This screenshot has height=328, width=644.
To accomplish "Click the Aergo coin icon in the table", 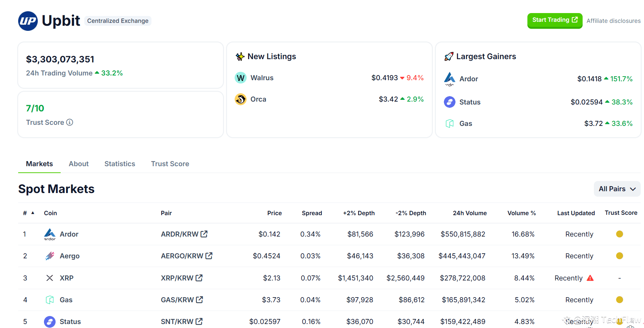I will tap(50, 256).
